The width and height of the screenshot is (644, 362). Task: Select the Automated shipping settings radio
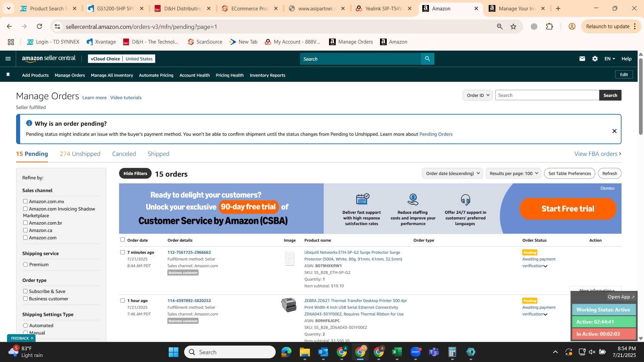(25, 325)
